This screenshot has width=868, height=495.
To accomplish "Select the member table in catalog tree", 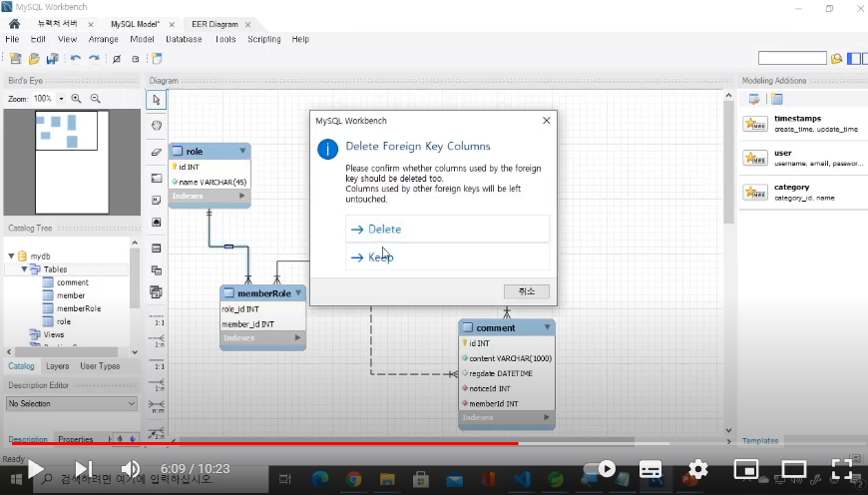I will click(x=70, y=295).
